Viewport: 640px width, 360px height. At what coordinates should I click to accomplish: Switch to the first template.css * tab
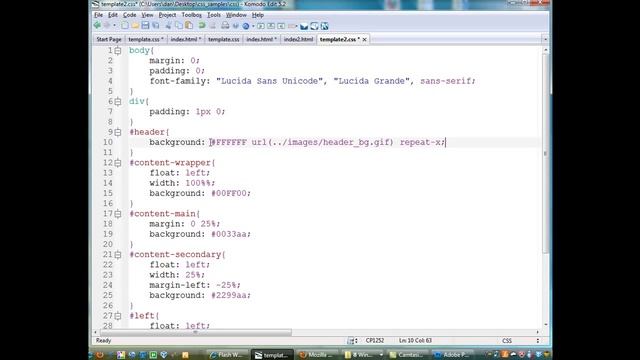[x=146, y=40]
